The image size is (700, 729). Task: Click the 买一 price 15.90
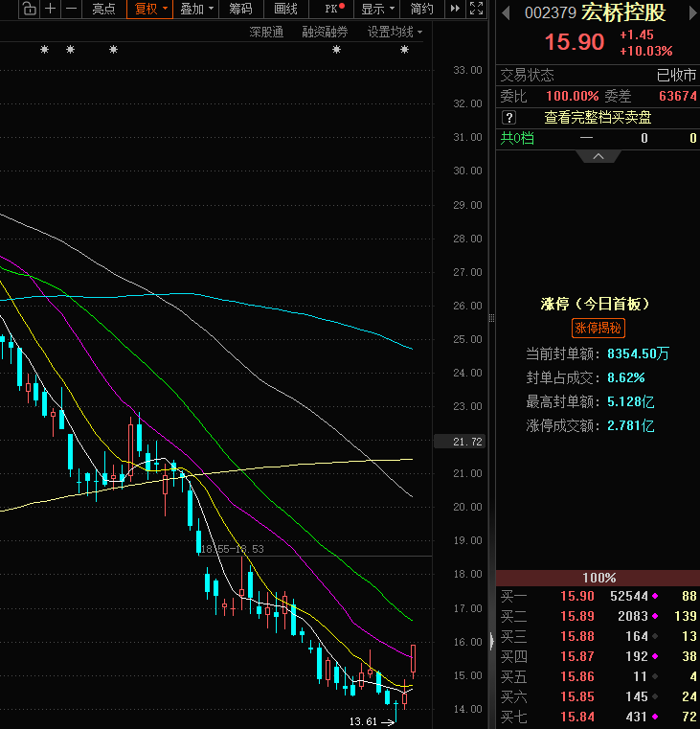[x=577, y=596]
